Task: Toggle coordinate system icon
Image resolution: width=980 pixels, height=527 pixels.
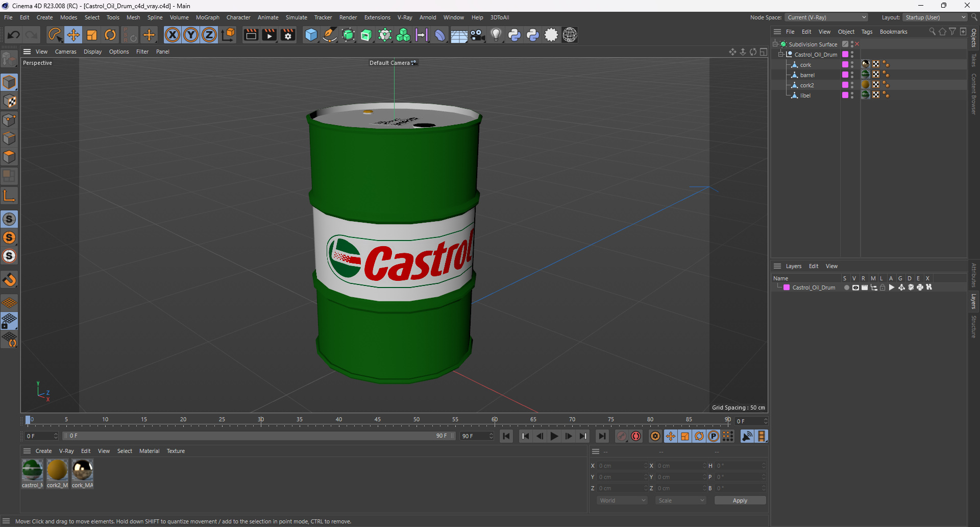Action: click(229, 35)
